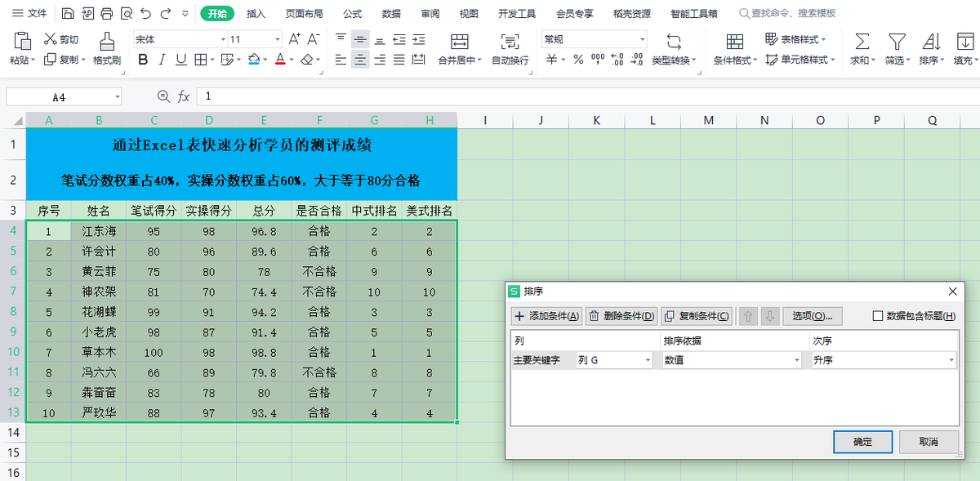Switch to the 页面布局 ribbon tab
980x481 pixels.
(x=304, y=13)
